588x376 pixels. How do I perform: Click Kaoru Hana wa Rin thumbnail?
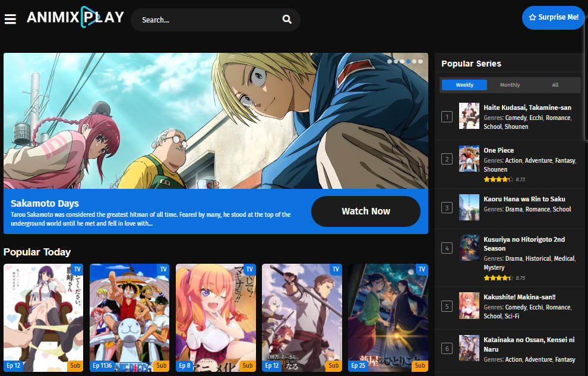pyautogui.click(x=469, y=207)
